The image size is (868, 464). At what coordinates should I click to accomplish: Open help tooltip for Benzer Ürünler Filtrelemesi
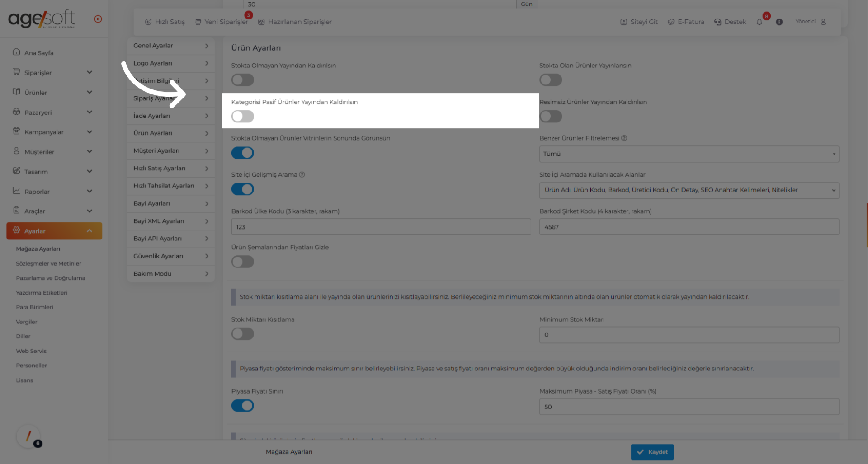point(624,138)
